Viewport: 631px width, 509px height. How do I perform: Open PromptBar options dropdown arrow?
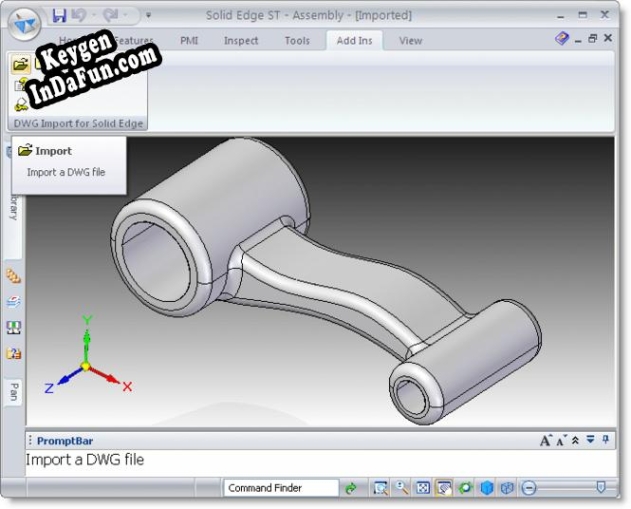pyautogui.click(x=590, y=439)
